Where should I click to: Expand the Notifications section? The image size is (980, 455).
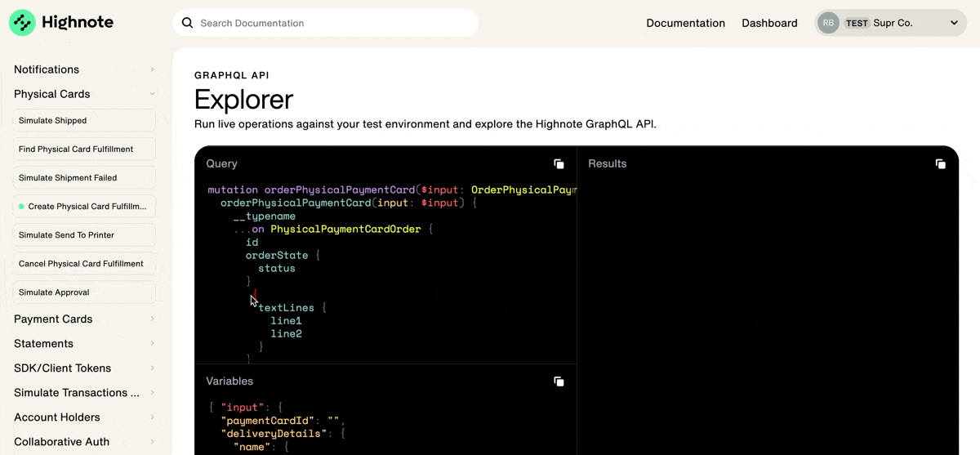(152, 69)
